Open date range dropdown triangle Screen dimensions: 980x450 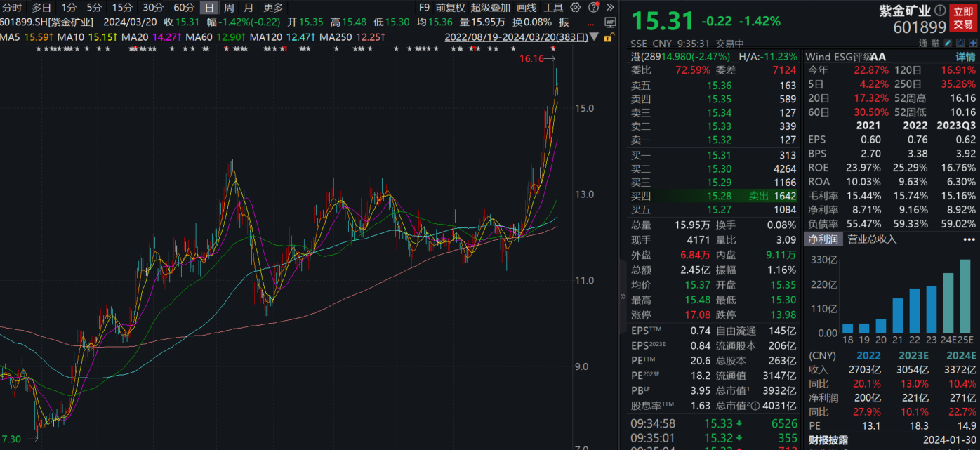click(595, 37)
